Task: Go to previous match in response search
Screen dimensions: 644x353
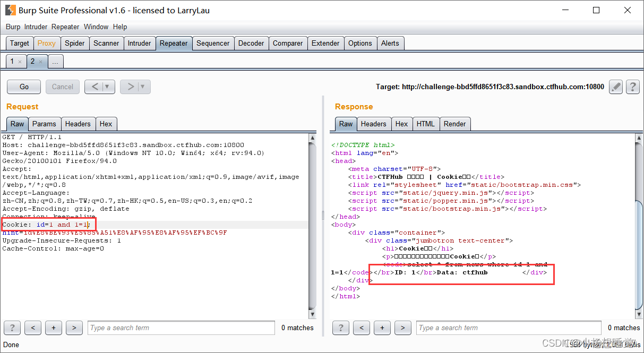Action: [362, 328]
